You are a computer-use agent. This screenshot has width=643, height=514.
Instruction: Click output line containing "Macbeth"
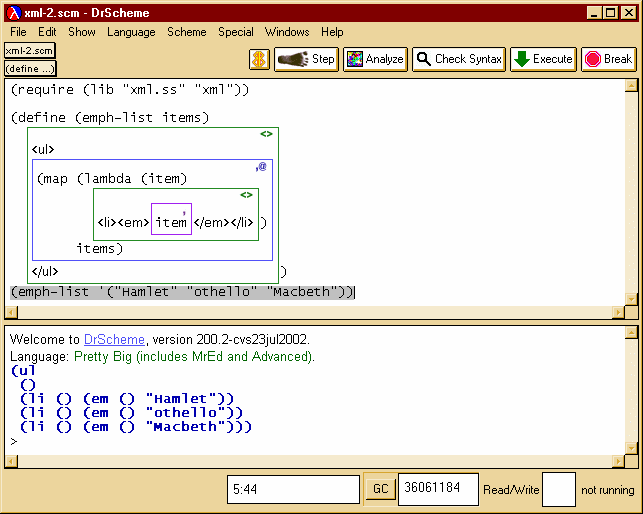[x=136, y=427]
